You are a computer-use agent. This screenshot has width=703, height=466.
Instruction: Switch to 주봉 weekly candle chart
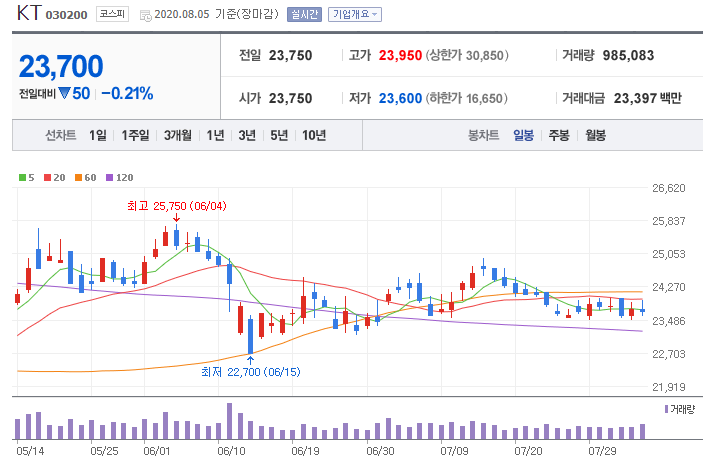[x=559, y=135]
